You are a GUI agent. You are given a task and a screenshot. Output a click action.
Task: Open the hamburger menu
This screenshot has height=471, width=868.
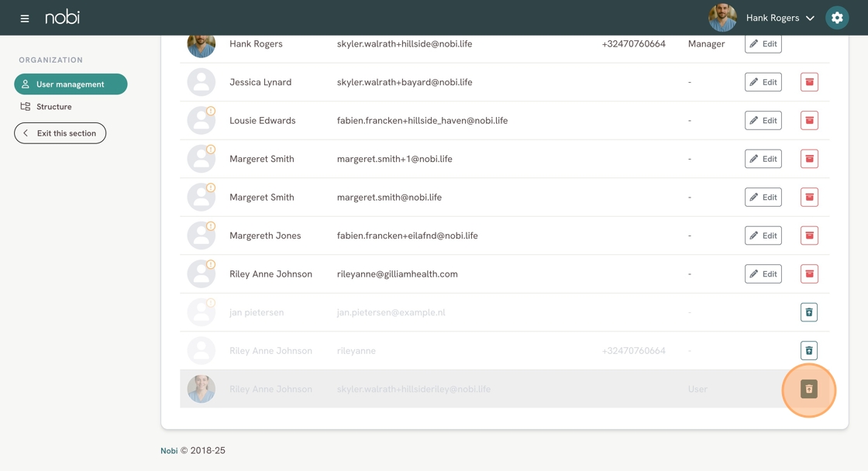pyautogui.click(x=24, y=19)
